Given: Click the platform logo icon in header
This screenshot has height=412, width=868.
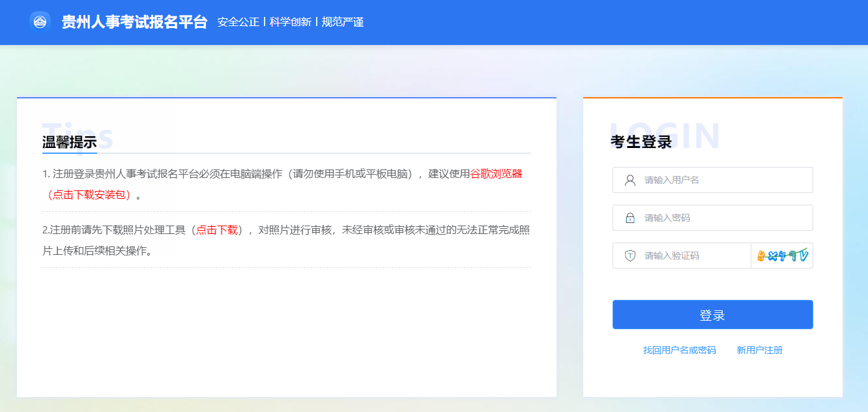Looking at the screenshot, I should click(40, 22).
